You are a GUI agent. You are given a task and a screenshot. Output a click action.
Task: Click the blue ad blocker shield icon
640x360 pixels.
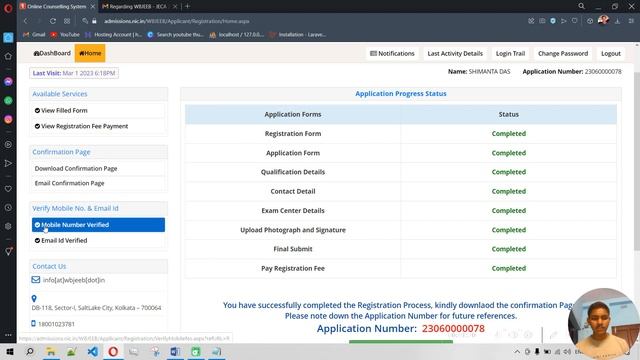pos(553,21)
